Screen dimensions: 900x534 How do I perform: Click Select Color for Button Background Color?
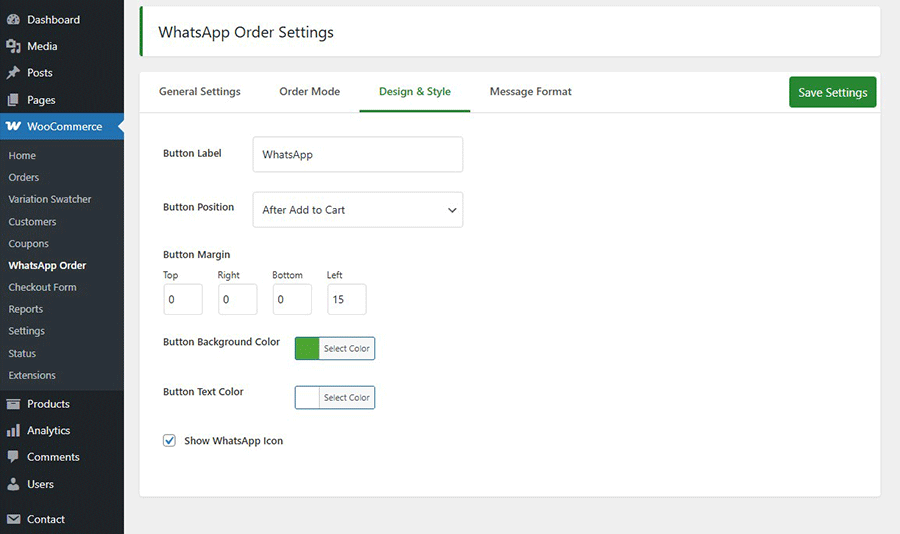pos(347,349)
